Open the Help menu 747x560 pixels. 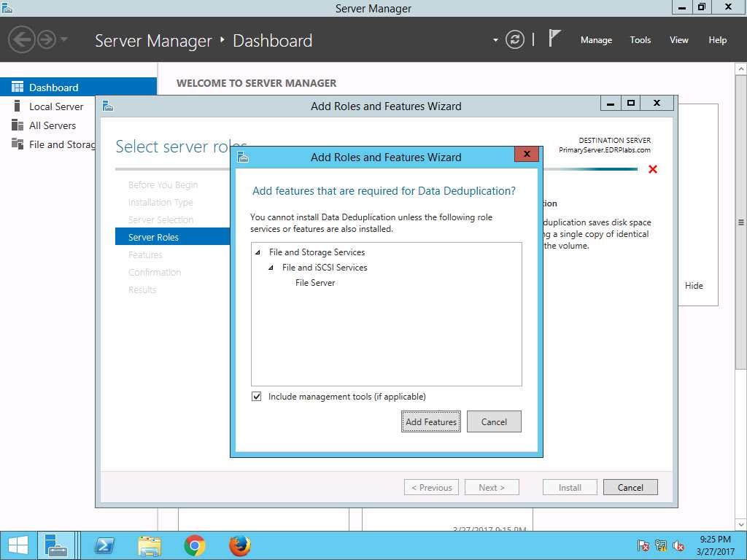(x=718, y=40)
